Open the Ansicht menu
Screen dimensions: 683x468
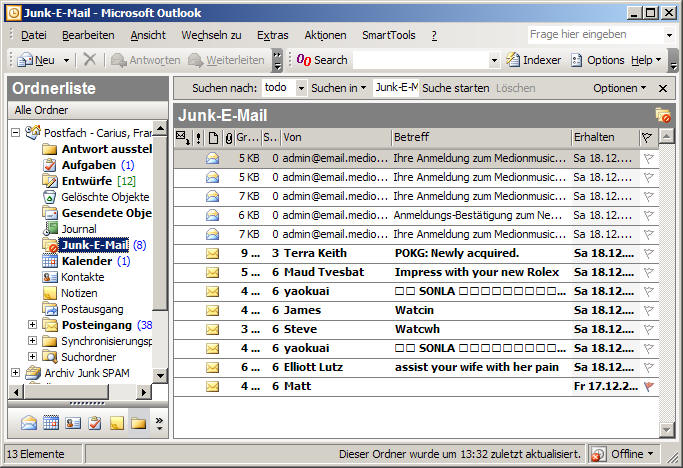tap(148, 35)
